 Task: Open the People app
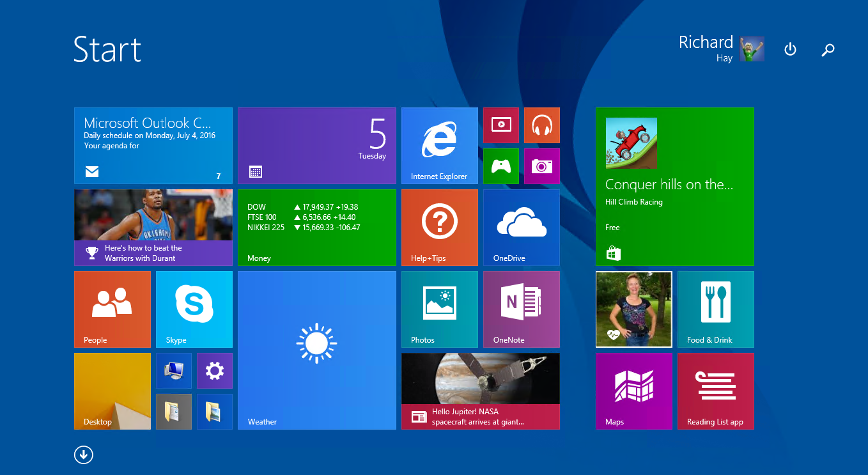(112, 309)
